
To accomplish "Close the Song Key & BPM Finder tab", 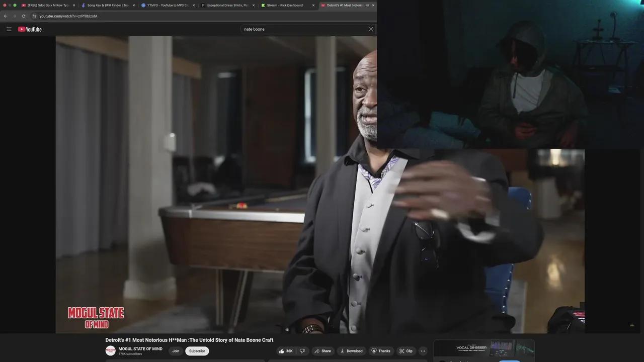I will (134, 5).
